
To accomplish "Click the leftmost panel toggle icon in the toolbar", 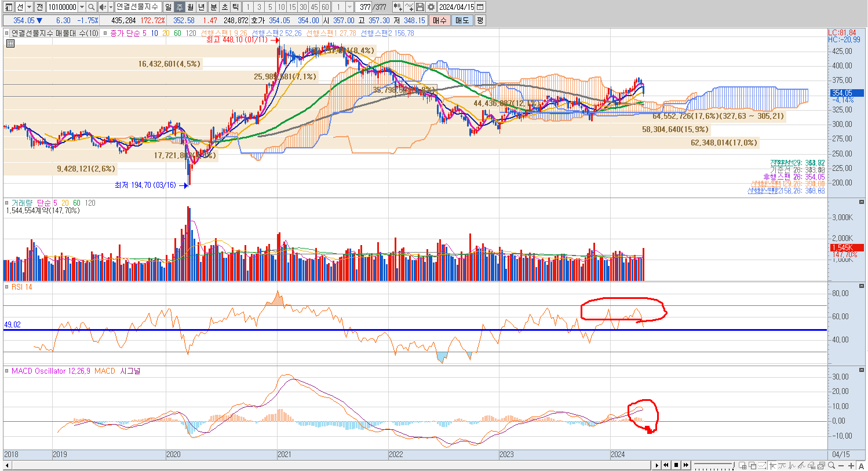I will pos(9,7).
